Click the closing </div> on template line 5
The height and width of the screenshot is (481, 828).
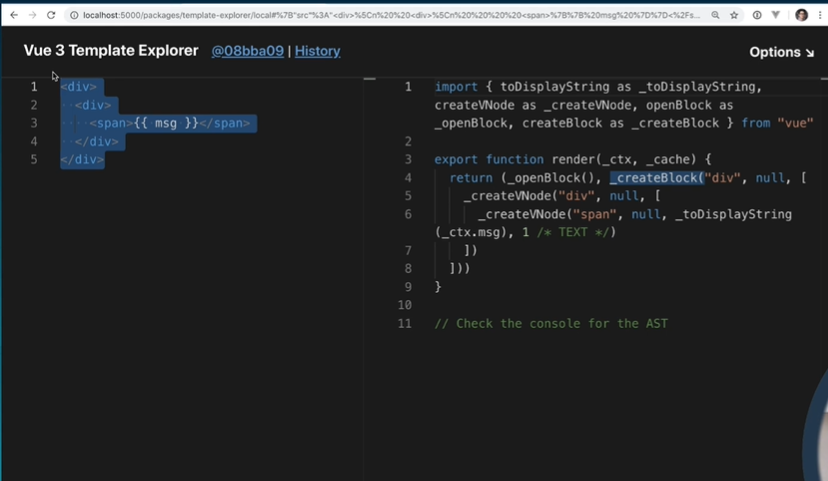point(82,159)
